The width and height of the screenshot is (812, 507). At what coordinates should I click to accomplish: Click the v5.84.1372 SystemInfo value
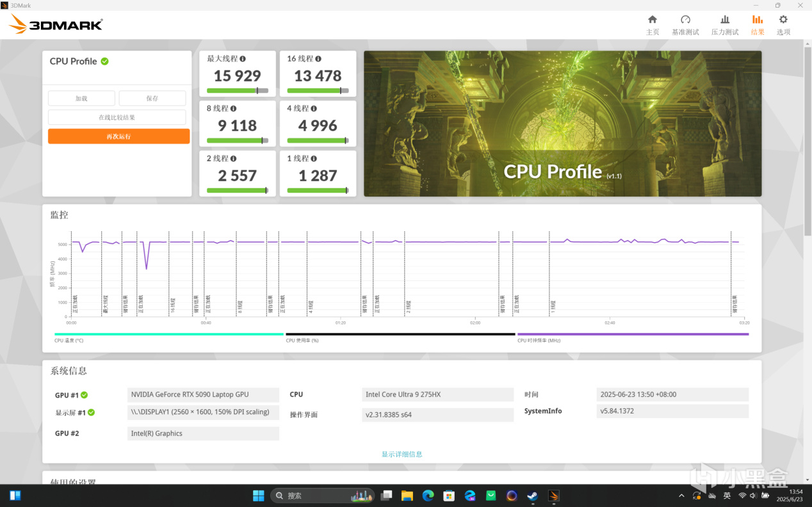tap(672, 411)
